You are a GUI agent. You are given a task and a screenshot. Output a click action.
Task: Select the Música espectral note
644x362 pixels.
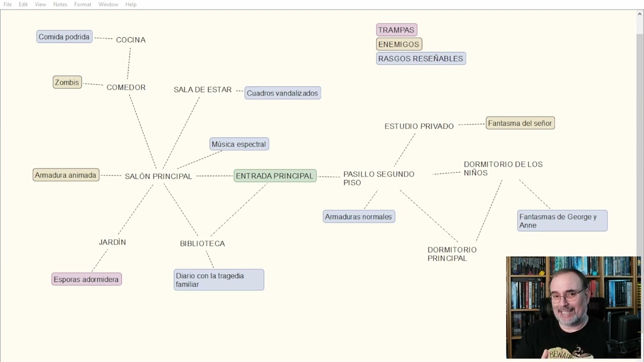click(x=239, y=144)
